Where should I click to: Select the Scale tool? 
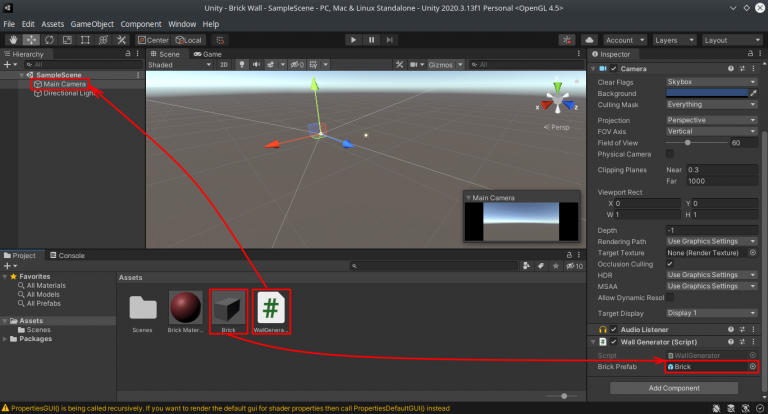click(67, 40)
